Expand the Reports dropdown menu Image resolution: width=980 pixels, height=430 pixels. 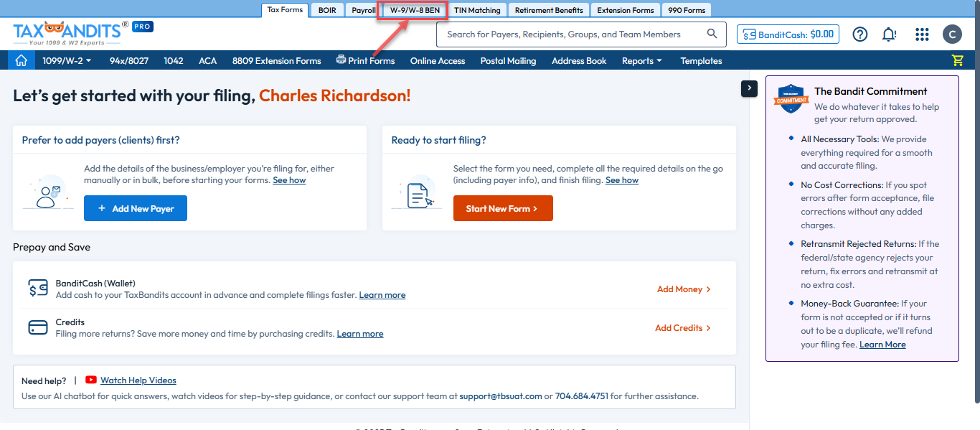point(642,60)
